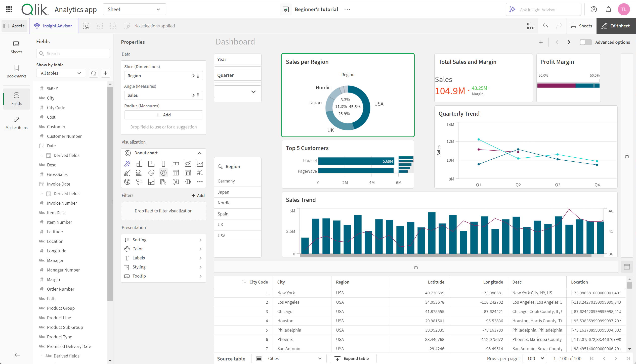This screenshot has height=364, width=636.
Task: Click the Insight Advisor icon in toolbar
Action: (37, 26)
